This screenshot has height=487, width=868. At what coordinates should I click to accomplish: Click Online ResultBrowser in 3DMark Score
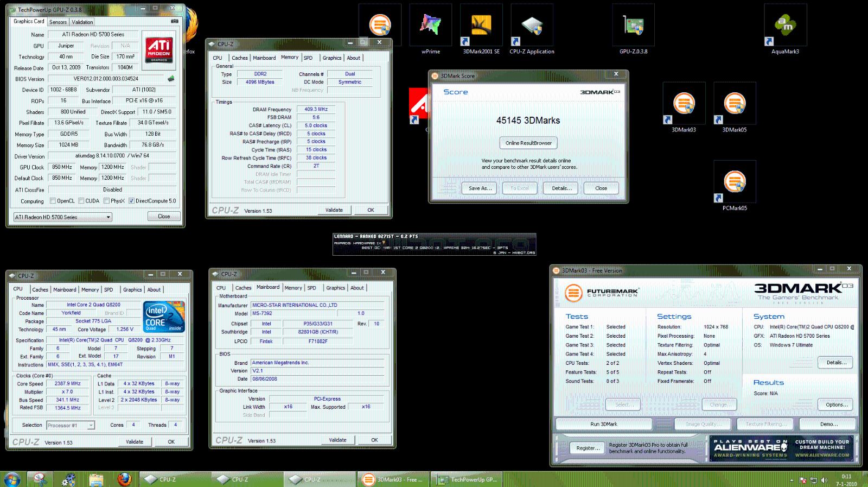[528, 143]
